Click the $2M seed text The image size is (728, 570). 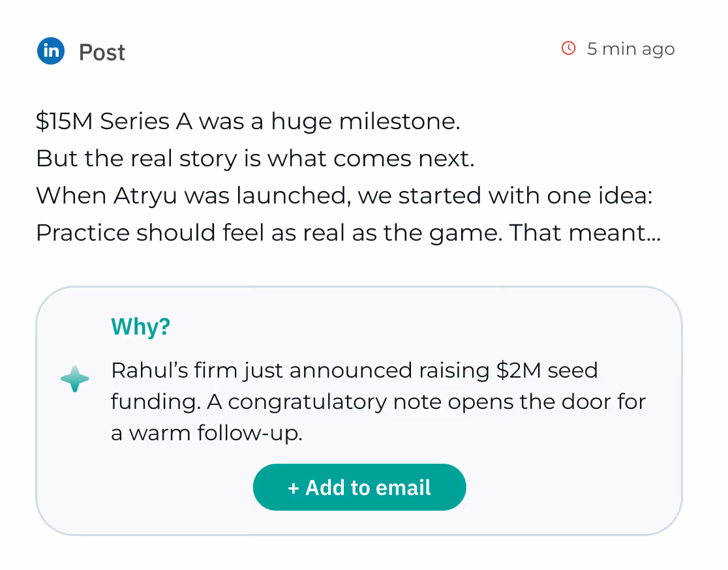pyautogui.click(x=547, y=370)
